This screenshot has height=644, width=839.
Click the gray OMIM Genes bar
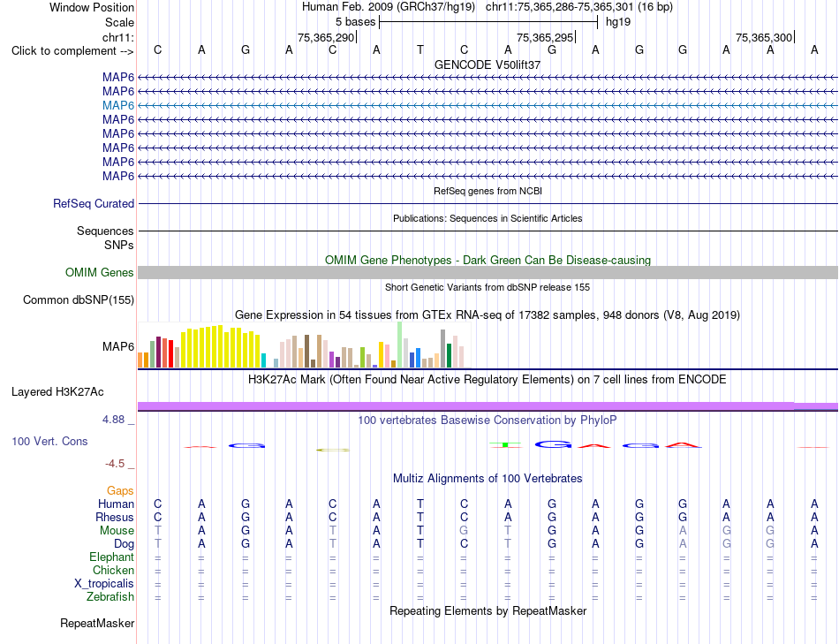pyautogui.click(x=488, y=272)
